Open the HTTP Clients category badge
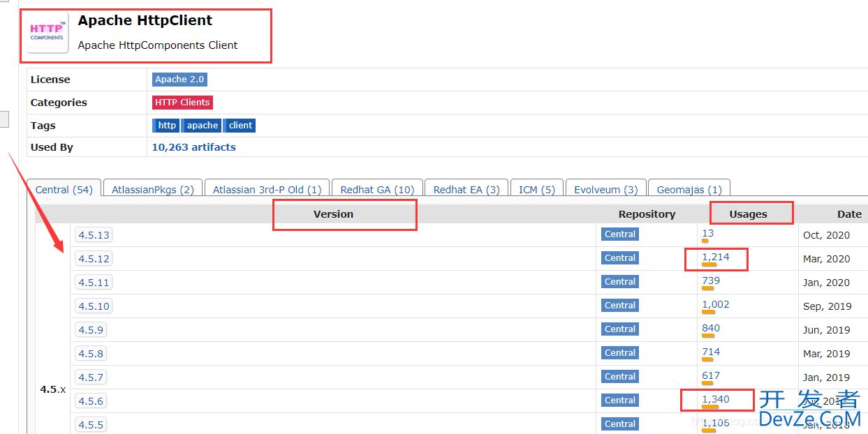868x434 pixels. [x=182, y=103]
